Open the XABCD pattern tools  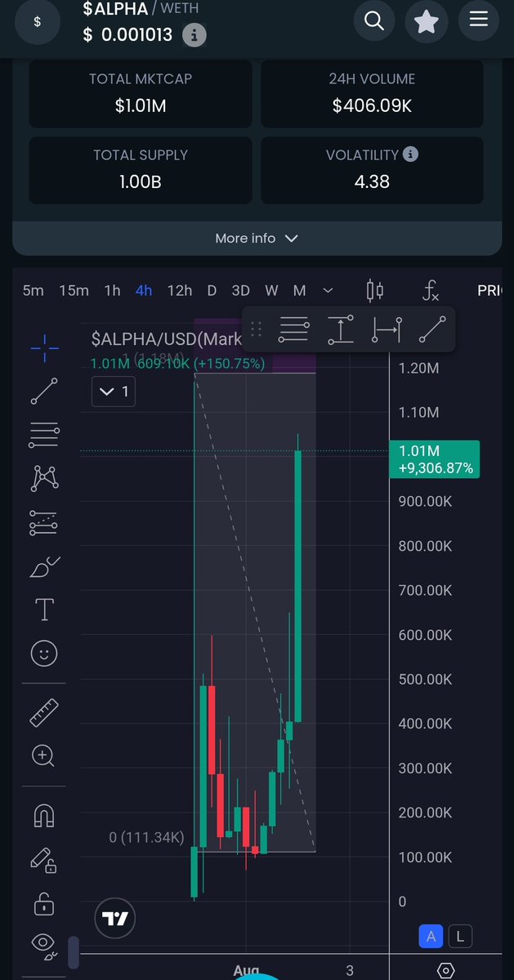[43, 479]
